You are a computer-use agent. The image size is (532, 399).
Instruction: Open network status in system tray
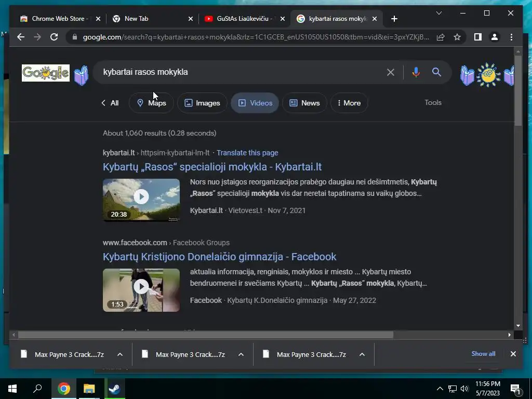point(453,389)
